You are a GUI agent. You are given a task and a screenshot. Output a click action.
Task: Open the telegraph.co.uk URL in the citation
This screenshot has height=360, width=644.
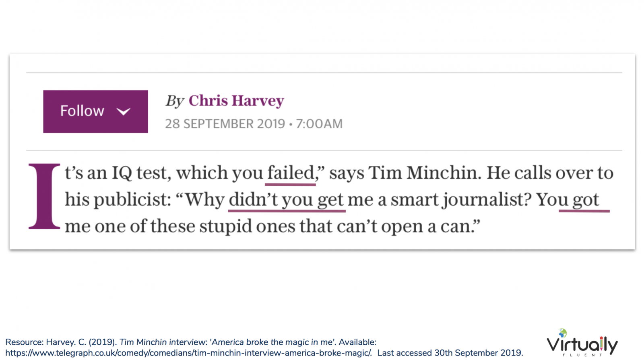(188, 353)
